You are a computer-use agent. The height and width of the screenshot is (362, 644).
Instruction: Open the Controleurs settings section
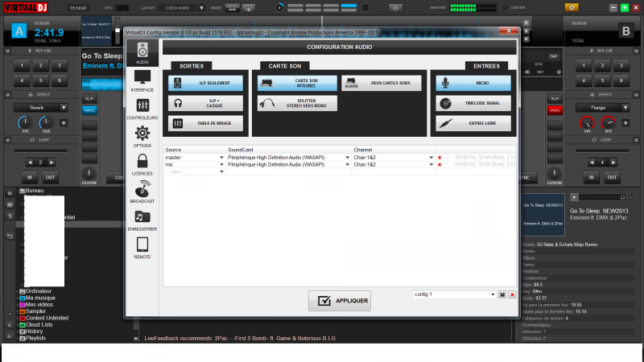tap(142, 109)
